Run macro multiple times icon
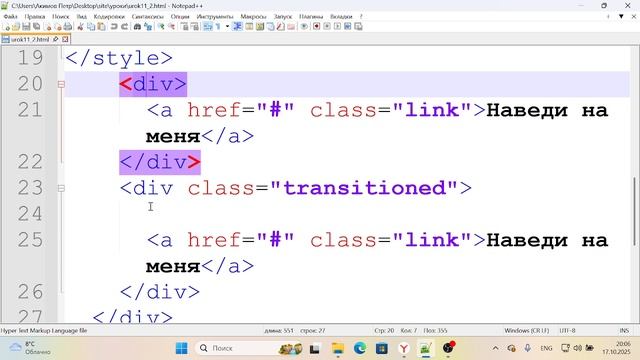The height and width of the screenshot is (360, 640). pyautogui.click(x=348, y=27)
